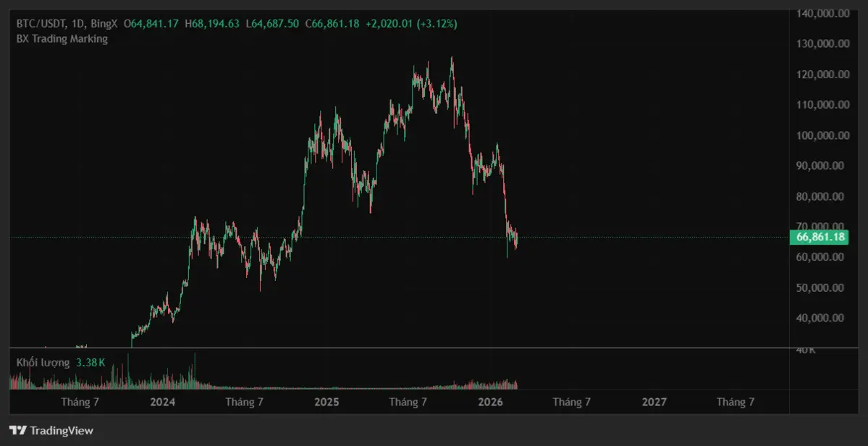Click the 3.38K volume value
The image size is (868, 446).
tap(90, 362)
